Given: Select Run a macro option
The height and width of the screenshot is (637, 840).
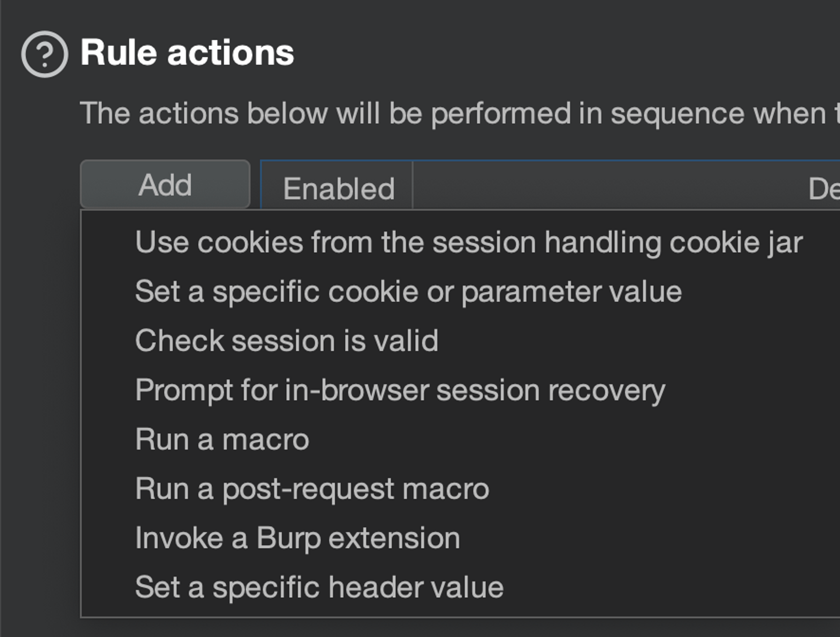Looking at the screenshot, I should coord(222,439).
